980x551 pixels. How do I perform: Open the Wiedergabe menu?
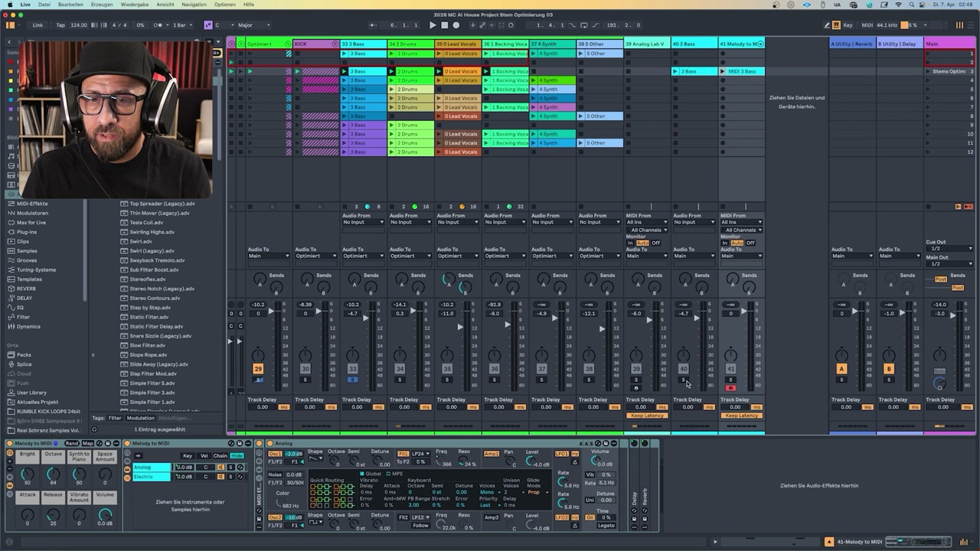coord(135,5)
